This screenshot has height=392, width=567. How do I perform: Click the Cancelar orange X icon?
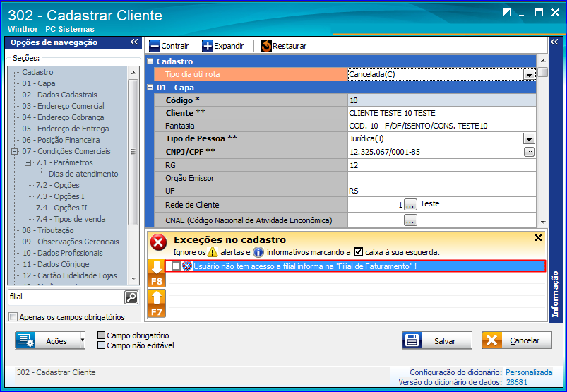coord(491,340)
